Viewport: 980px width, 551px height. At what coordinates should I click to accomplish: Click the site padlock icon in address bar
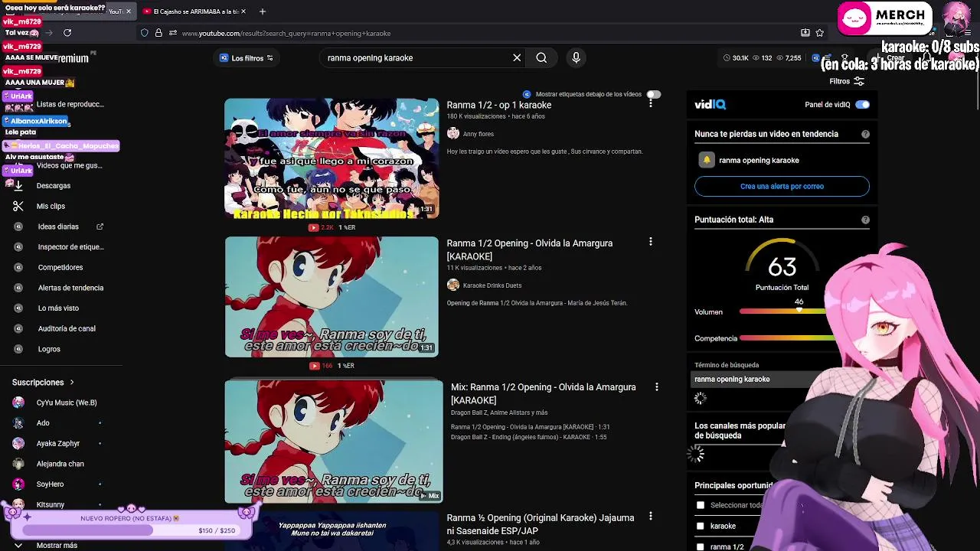158,33
